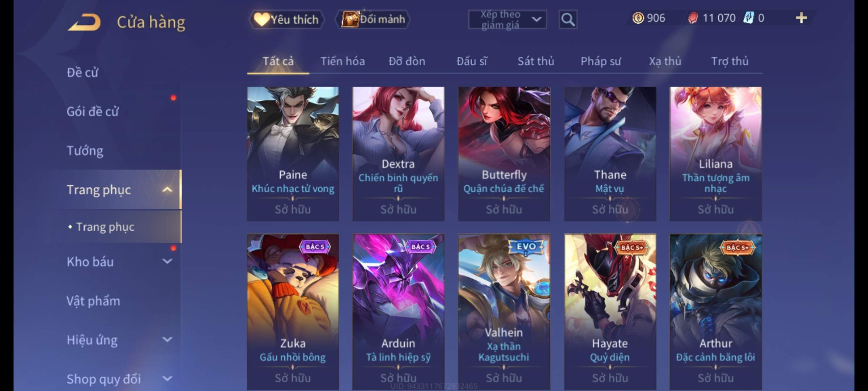This screenshot has height=391, width=868.
Task: Tap the gold coin balance icon
Action: (638, 18)
